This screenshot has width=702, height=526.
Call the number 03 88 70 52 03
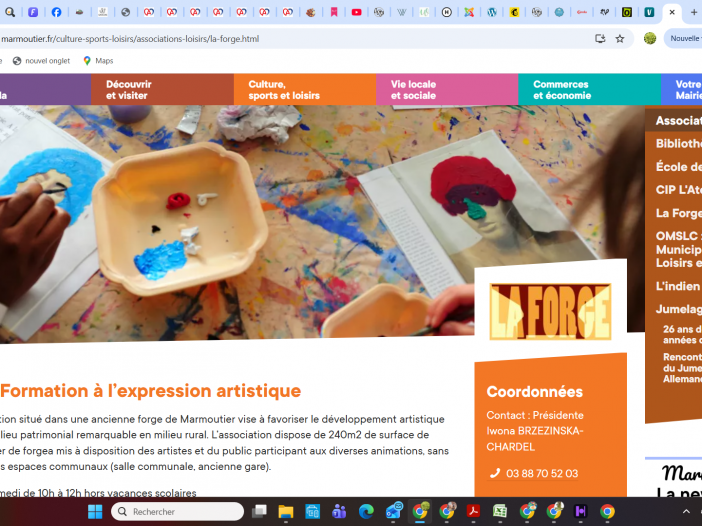tap(541, 473)
